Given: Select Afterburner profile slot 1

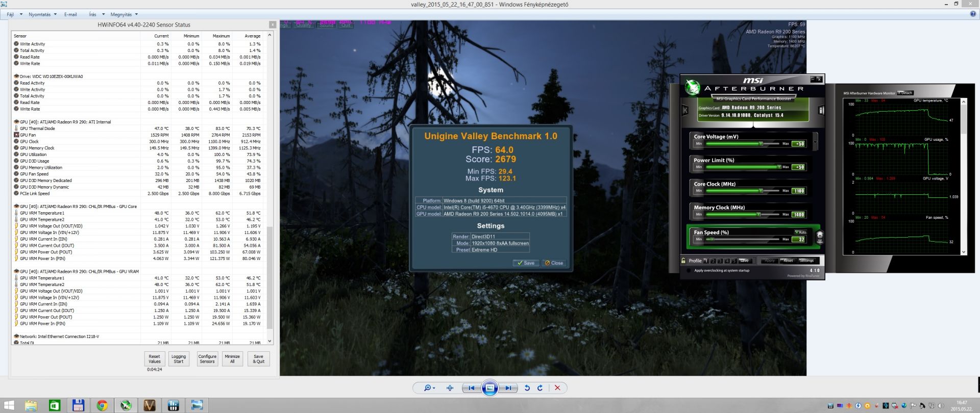Looking at the screenshot, I should [706, 261].
